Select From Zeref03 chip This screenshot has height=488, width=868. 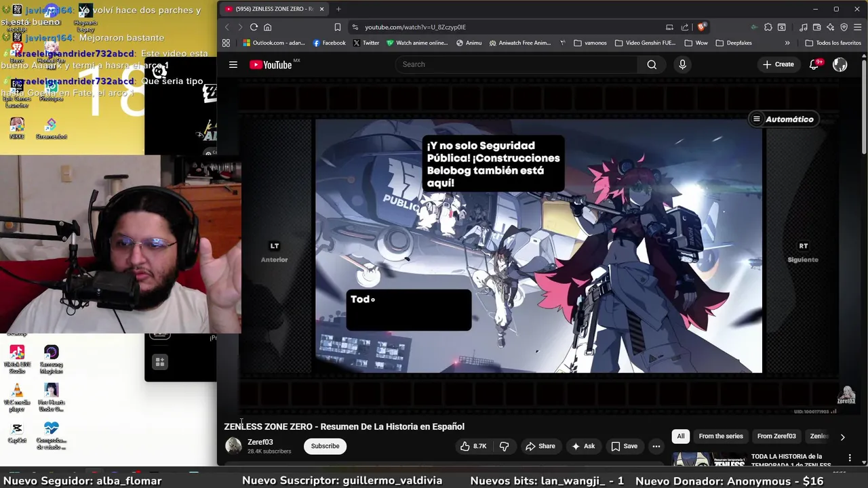click(x=776, y=436)
